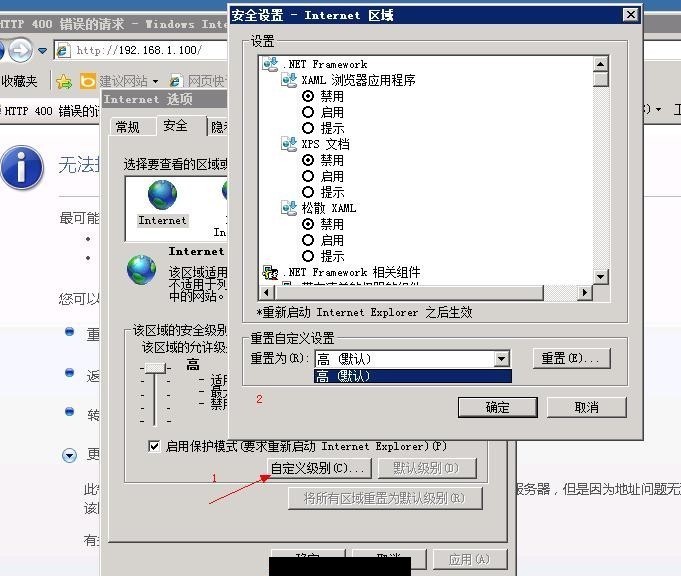This screenshot has width=681, height=576.
Task: Click the .NET Framework 相关组件 category icon
Action: [x=270, y=273]
